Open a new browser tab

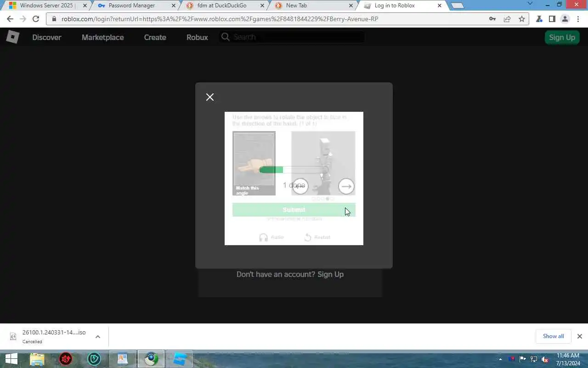click(458, 6)
